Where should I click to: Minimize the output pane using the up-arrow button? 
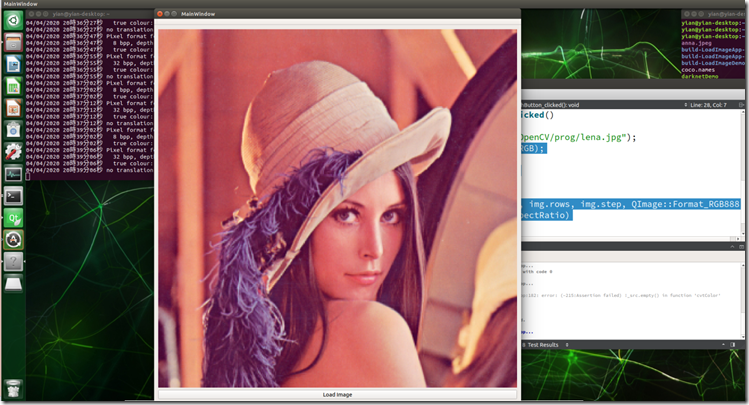(732, 246)
